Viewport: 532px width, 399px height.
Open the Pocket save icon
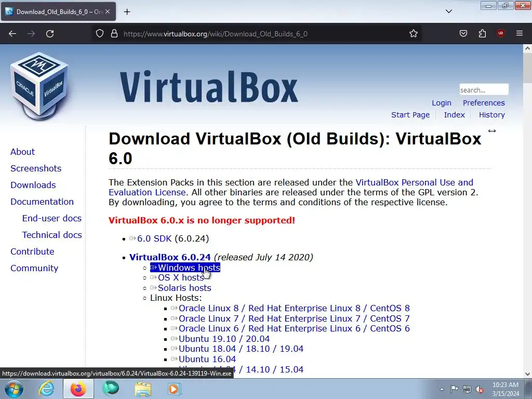[x=463, y=34]
